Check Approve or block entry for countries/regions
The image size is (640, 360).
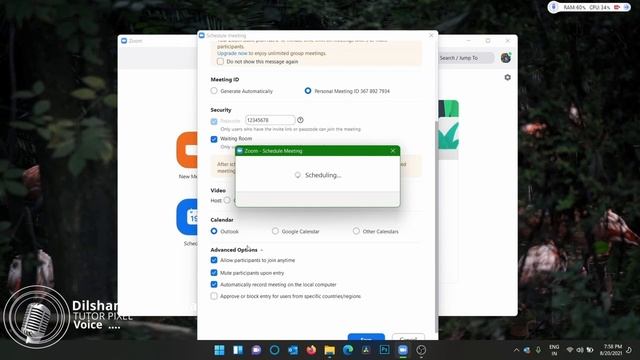214,296
